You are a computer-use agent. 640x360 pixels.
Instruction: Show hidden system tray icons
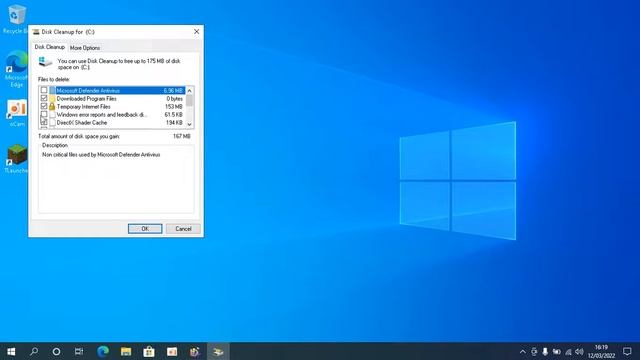tap(522, 351)
